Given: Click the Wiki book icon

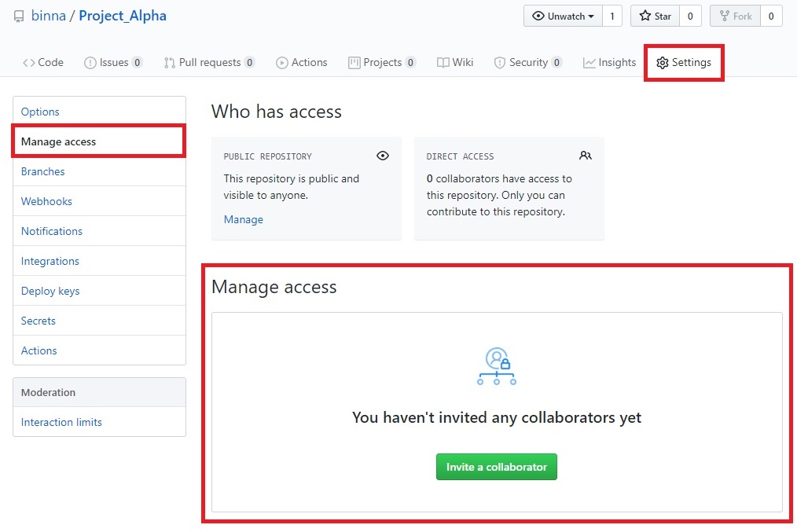Looking at the screenshot, I should click(x=443, y=63).
